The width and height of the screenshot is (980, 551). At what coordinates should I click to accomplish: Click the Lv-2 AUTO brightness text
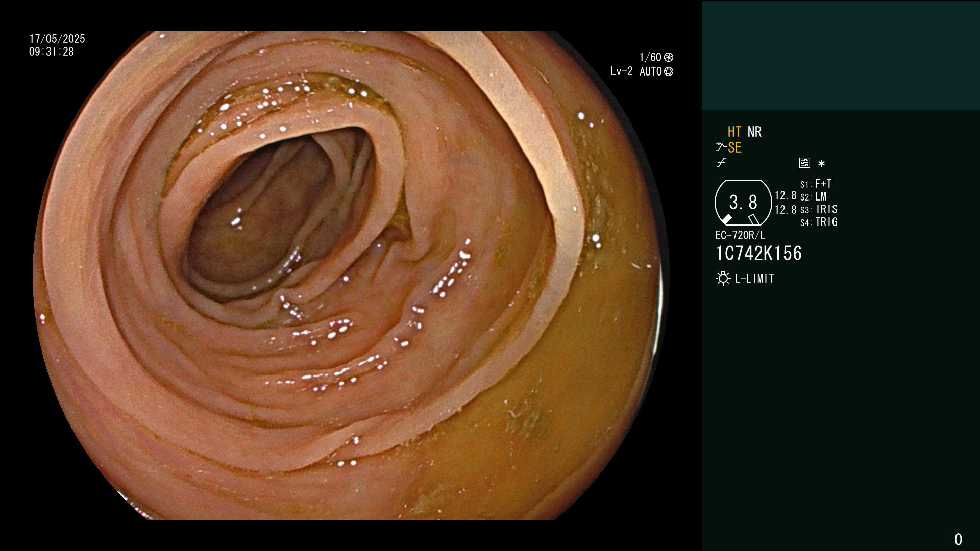[x=636, y=71]
